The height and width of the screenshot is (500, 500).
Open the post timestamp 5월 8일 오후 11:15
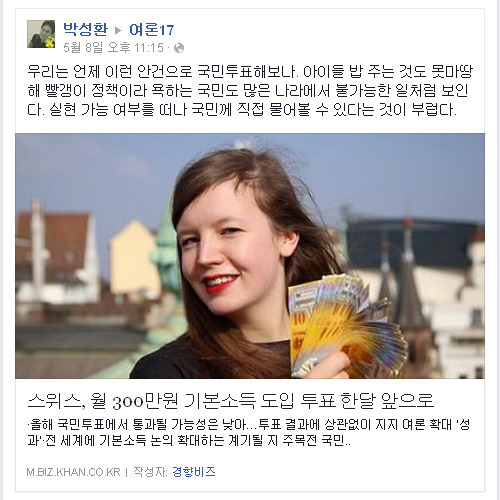113,48
